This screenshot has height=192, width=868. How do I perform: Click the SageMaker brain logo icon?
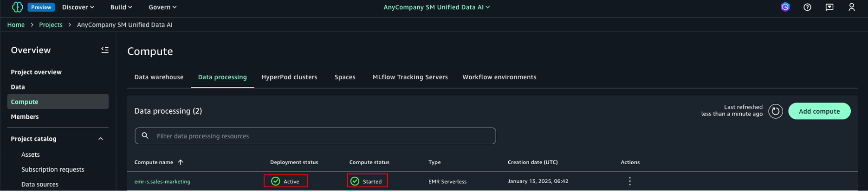coord(18,7)
